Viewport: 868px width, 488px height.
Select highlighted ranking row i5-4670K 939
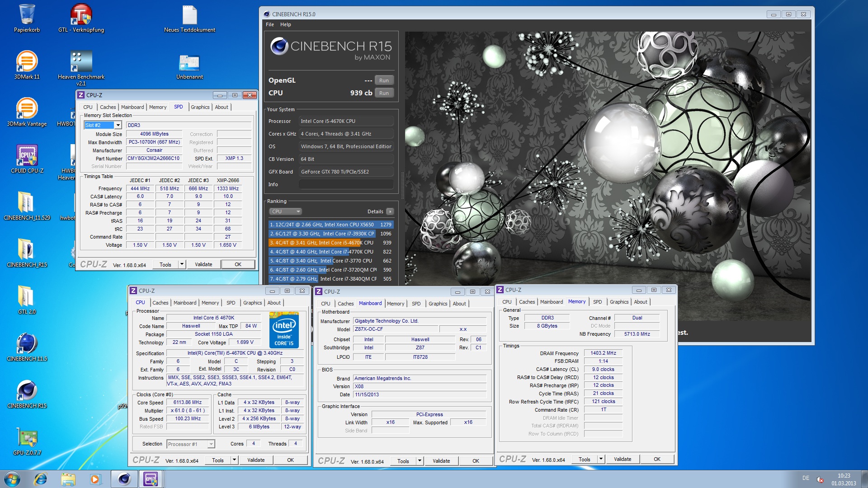[330, 243]
